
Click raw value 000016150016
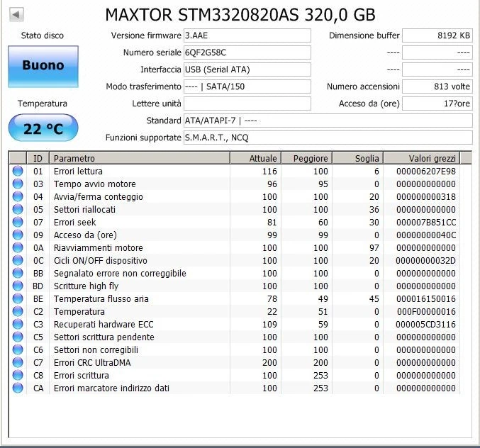tap(426, 299)
